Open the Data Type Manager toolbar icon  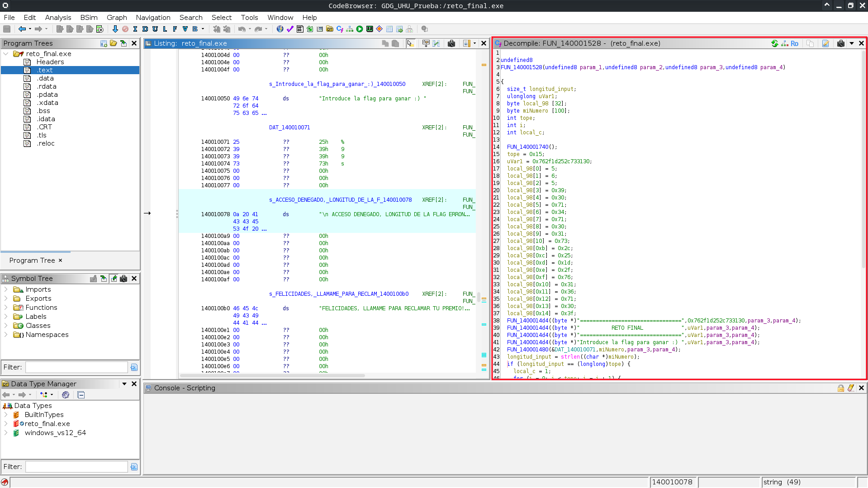click(x=330, y=29)
